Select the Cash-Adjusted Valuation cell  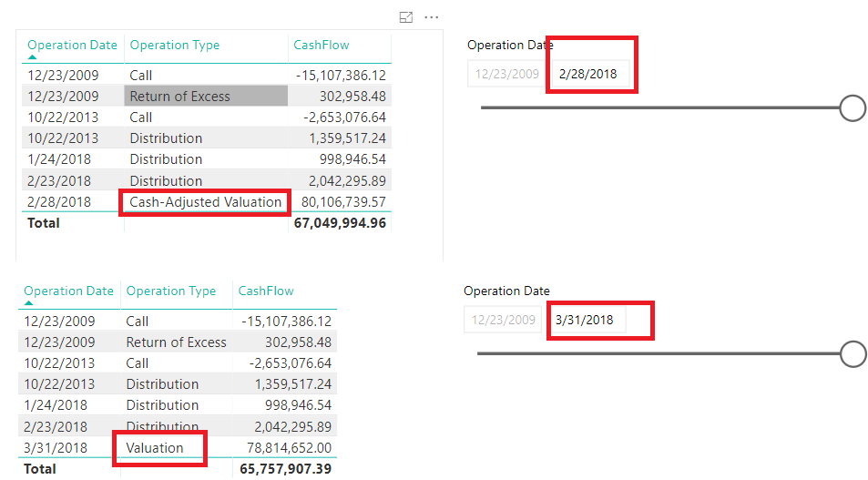tap(205, 202)
